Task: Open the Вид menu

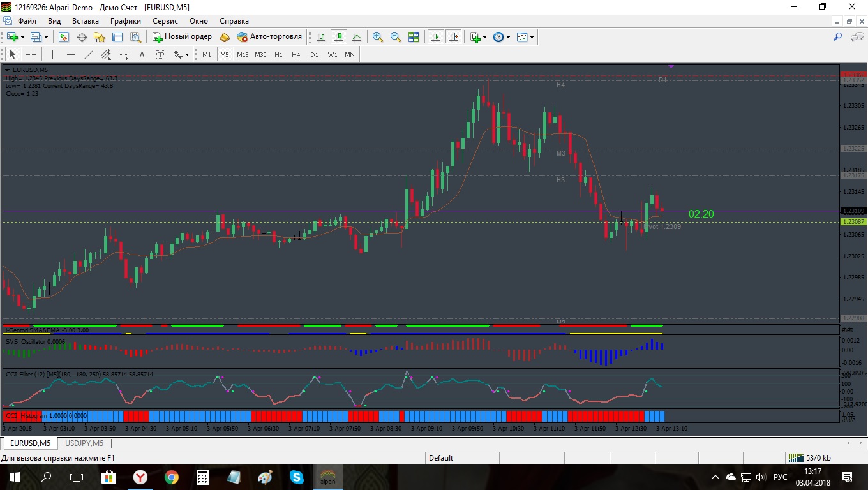Action: tap(54, 21)
